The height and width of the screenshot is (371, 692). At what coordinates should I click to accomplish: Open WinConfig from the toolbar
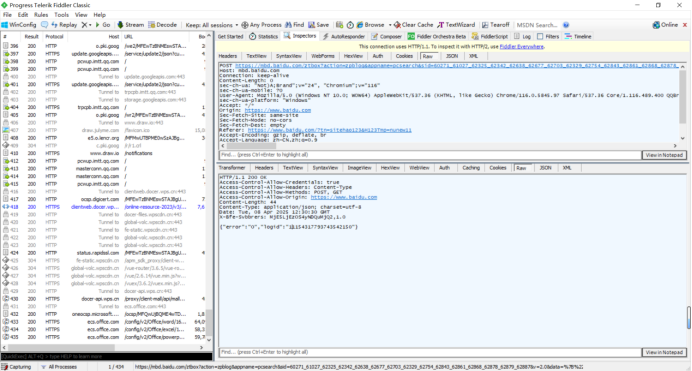[19, 25]
